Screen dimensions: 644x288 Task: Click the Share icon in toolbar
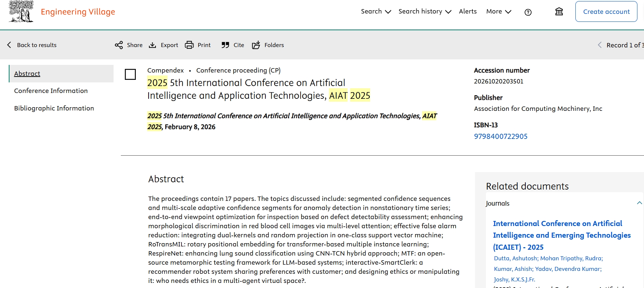point(119,45)
